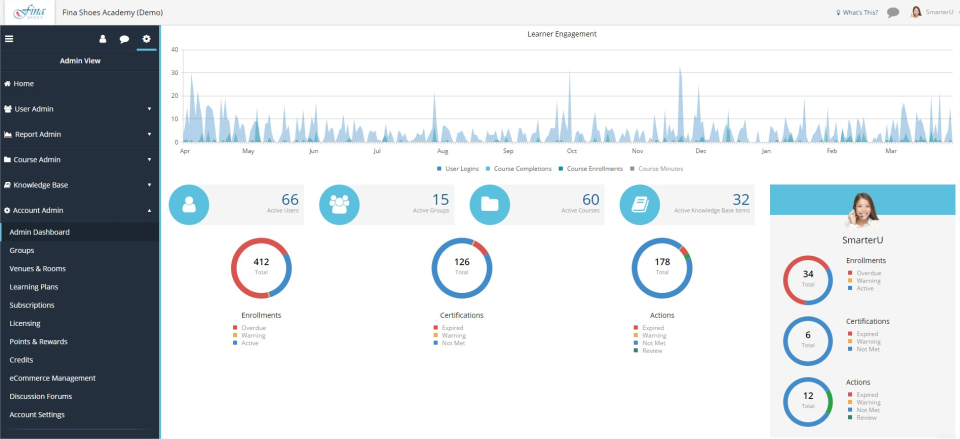
Task: Toggle Course Completions series in legend
Action: click(x=523, y=169)
